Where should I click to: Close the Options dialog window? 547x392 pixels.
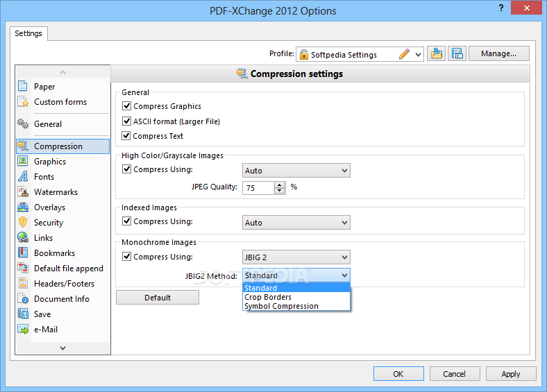coord(526,8)
